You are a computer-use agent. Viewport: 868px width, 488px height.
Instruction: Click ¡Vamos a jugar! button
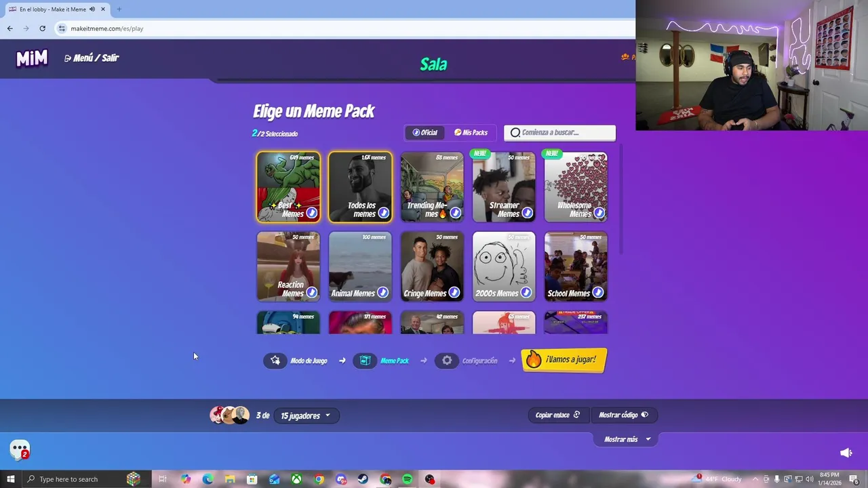[564, 360]
